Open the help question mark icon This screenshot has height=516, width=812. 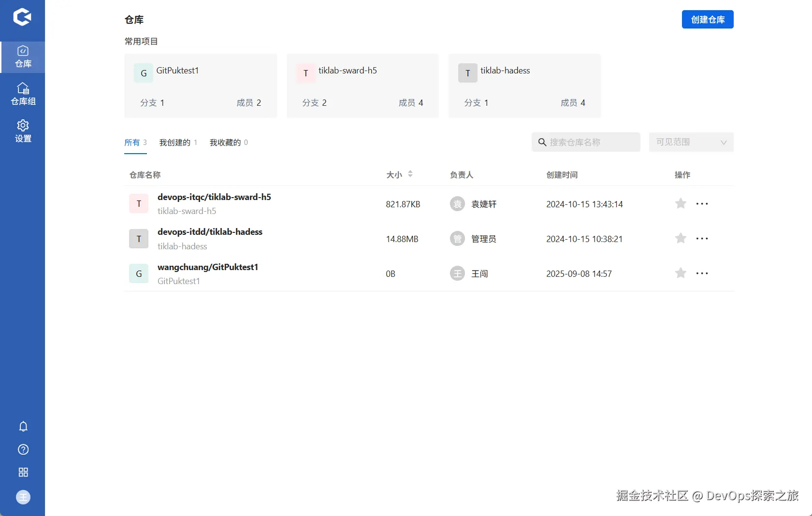click(x=23, y=449)
